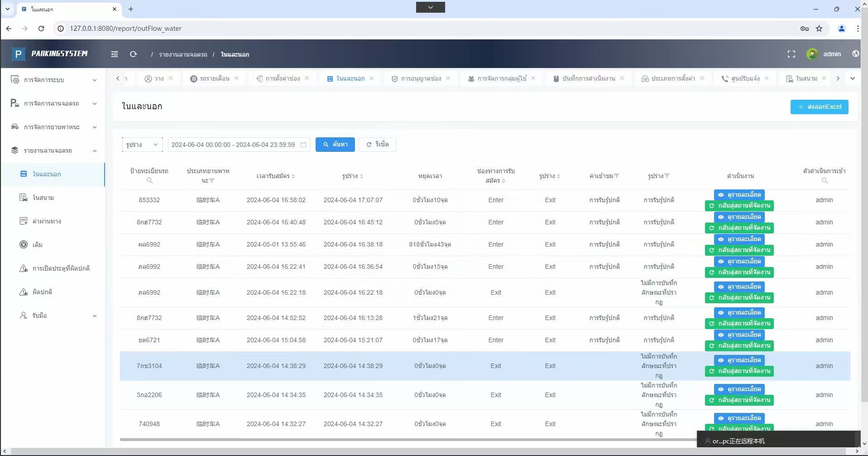Click the search icon under ป้ายทะเบียนรถ column

pyautogui.click(x=149, y=180)
